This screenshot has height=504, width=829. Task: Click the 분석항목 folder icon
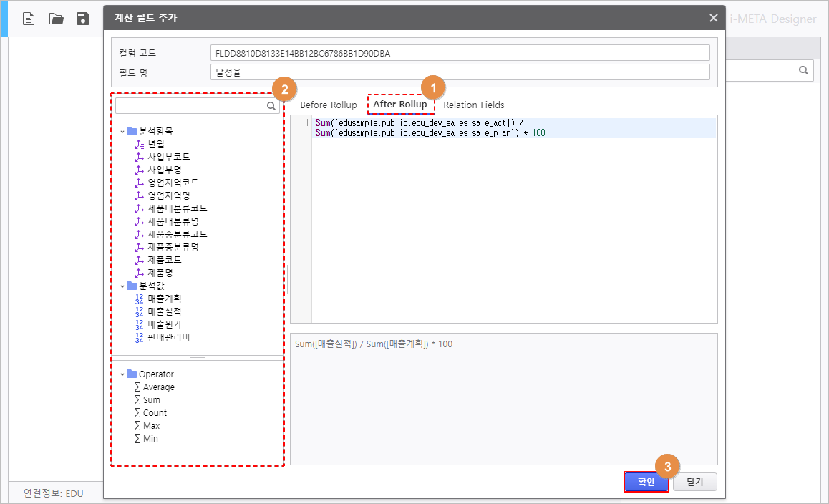click(132, 130)
